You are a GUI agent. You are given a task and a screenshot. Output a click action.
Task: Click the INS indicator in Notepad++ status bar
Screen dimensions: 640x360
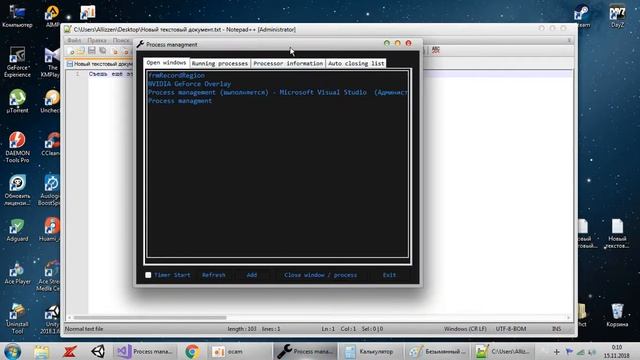556,329
